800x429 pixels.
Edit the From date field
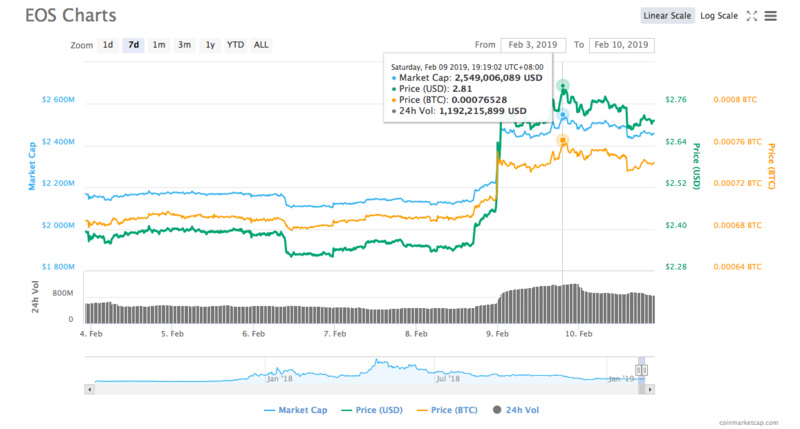coord(533,45)
